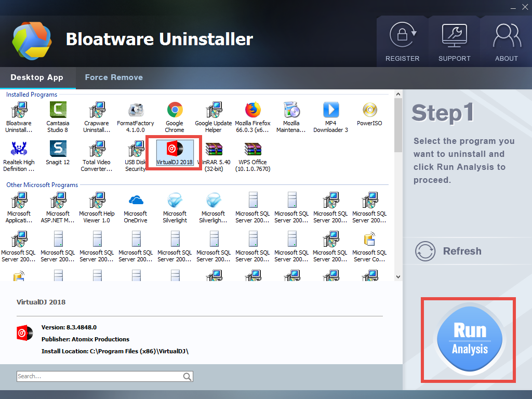Select Microsoft Silverlight icon

click(175, 200)
